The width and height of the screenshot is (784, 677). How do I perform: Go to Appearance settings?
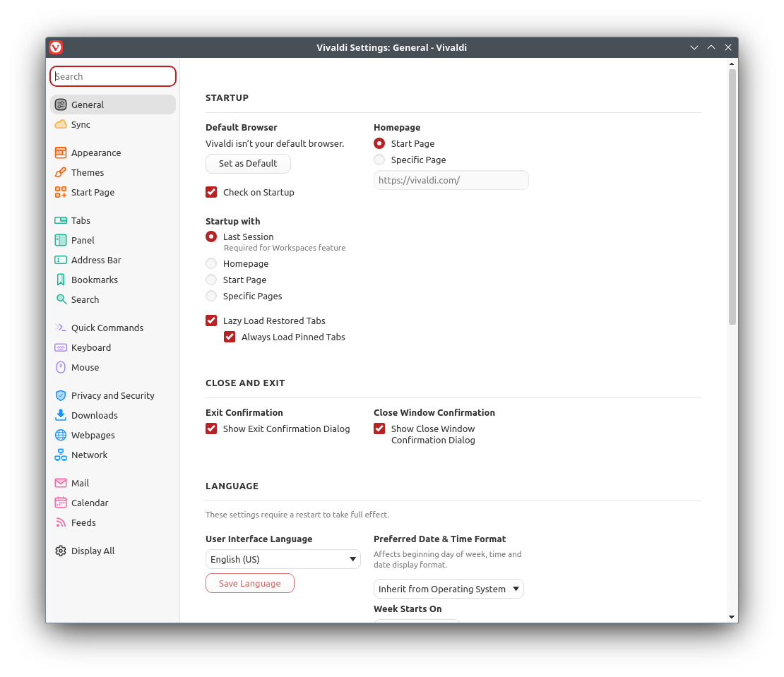coord(113,152)
